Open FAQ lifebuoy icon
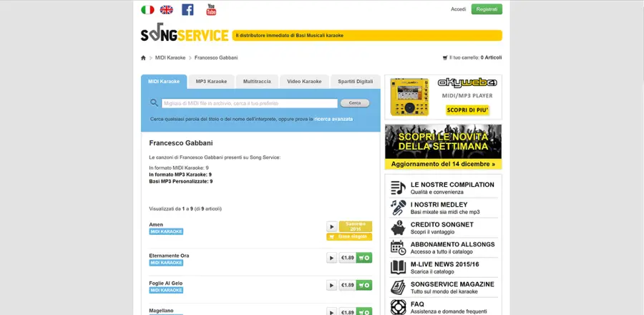 pos(398,307)
